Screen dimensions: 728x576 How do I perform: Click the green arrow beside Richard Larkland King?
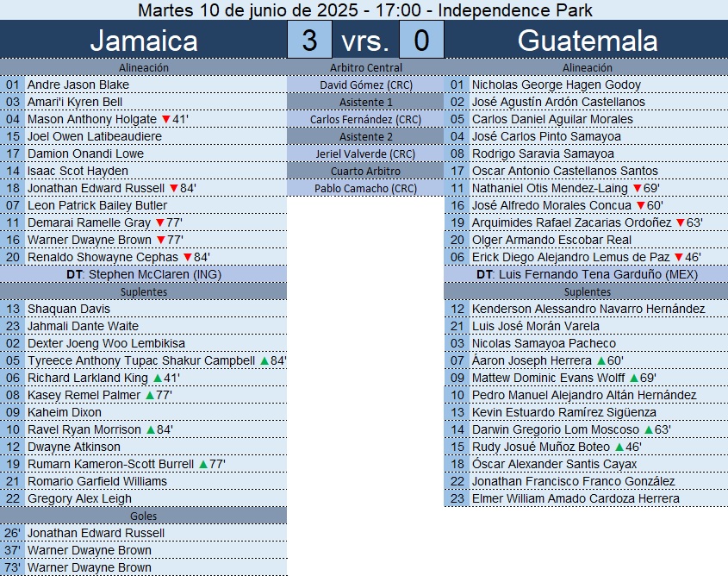157,378
